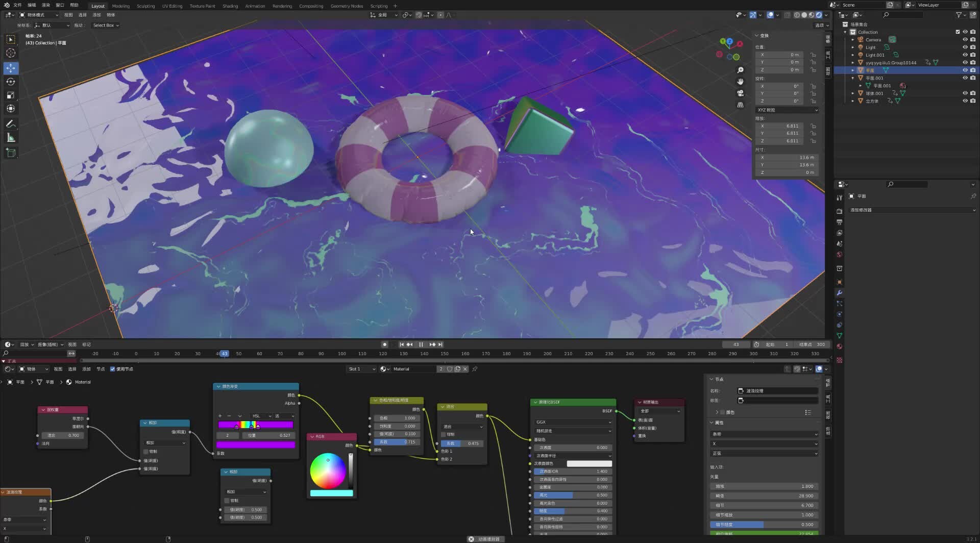Image resolution: width=980 pixels, height=543 pixels.
Task: Open the GGX distribution dropdown in Principled BSDF
Action: [x=573, y=422]
